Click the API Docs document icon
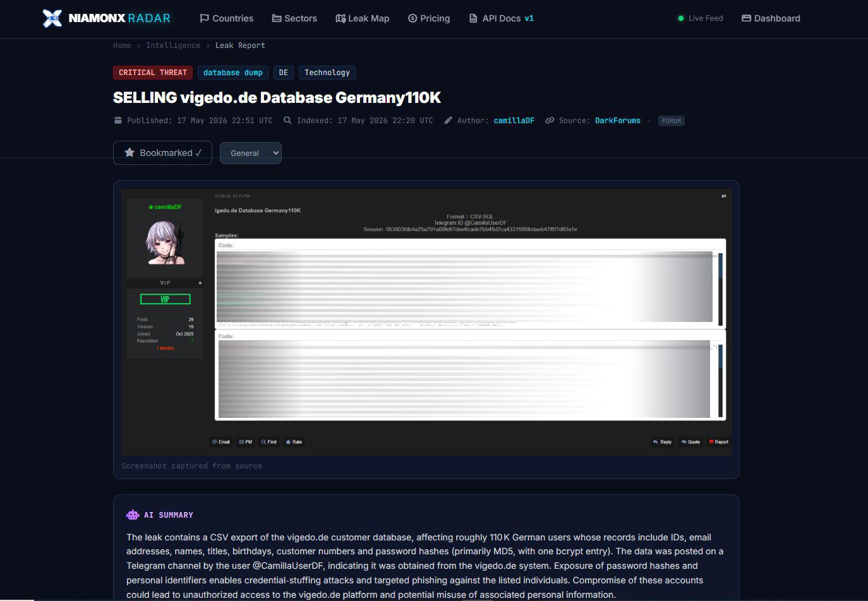This screenshot has height=601, width=868. point(473,18)
